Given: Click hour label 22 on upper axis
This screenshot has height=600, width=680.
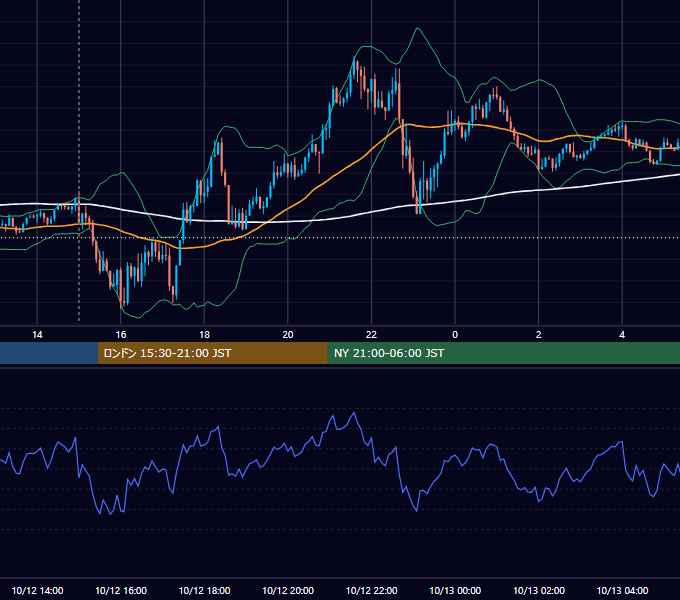Looking at the screenshot, I should coord(371,334).
